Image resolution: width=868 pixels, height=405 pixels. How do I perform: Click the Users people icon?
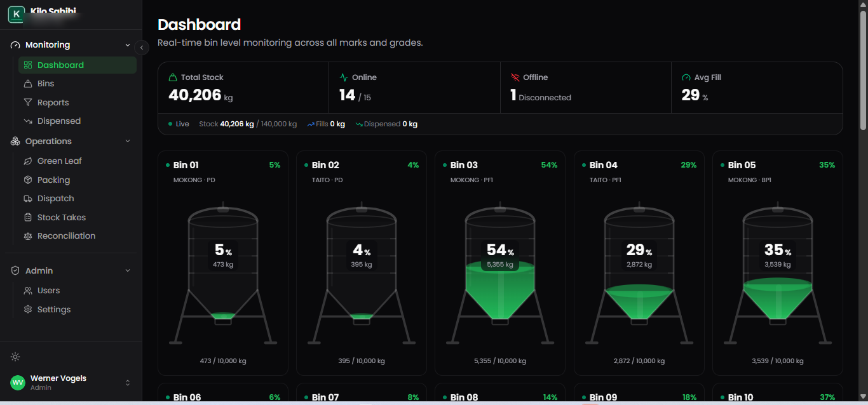(x=28, y=291)
